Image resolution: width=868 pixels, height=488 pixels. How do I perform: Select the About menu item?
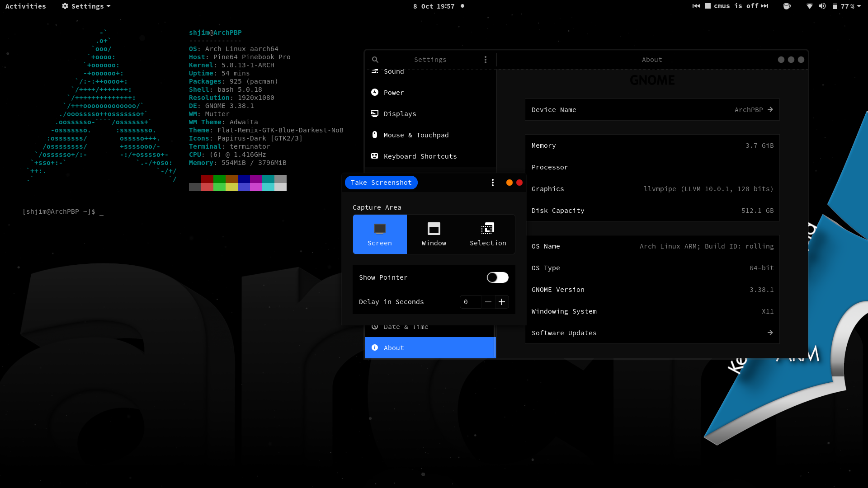click(430, 348)
